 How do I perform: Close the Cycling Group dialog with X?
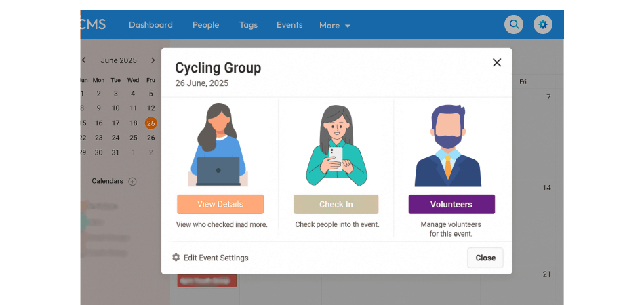tap(497, 62)
